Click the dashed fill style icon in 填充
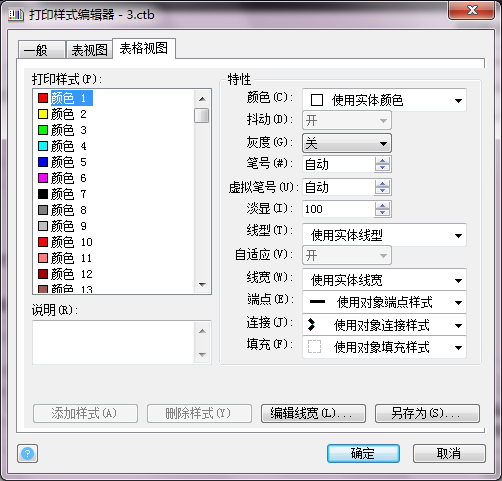Screen dimensions: 502x481 (x=314, y=347)
